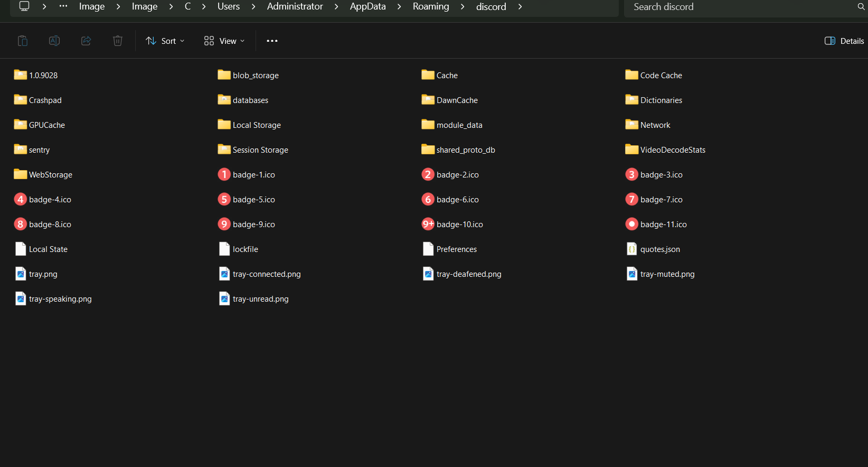Select the VideoDecodeStats folder
This screenshot has height=467, width=868.
coord(665,150)
